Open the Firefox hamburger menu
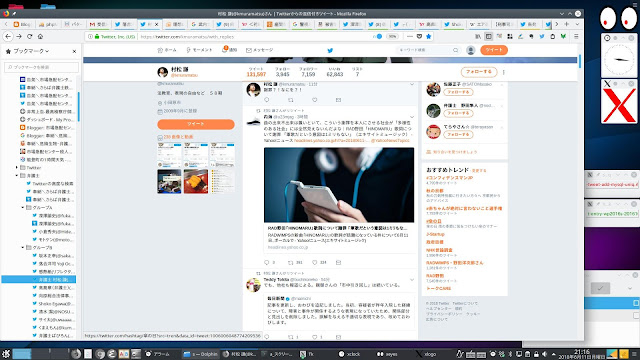The height and width of the screenshot is (360, 640). click(x=576, y=36)
